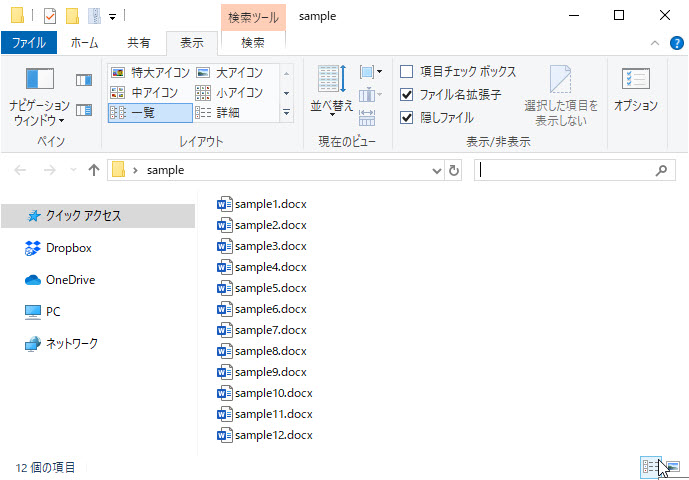The width and height of the screenshot is (689, 480).
Task: Enable the item check boxes (項目チェック ボックス) option
Action: pos(407,72)
